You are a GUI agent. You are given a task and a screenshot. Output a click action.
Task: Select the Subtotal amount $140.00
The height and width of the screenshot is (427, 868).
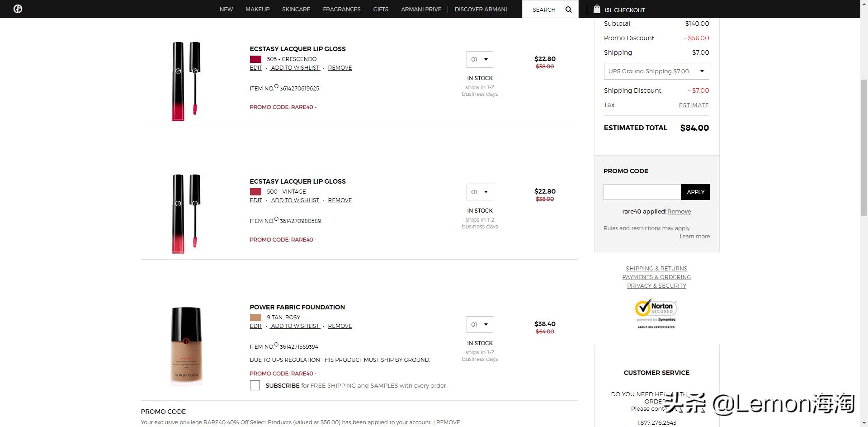pyautogui.click(x=697, y=24)
